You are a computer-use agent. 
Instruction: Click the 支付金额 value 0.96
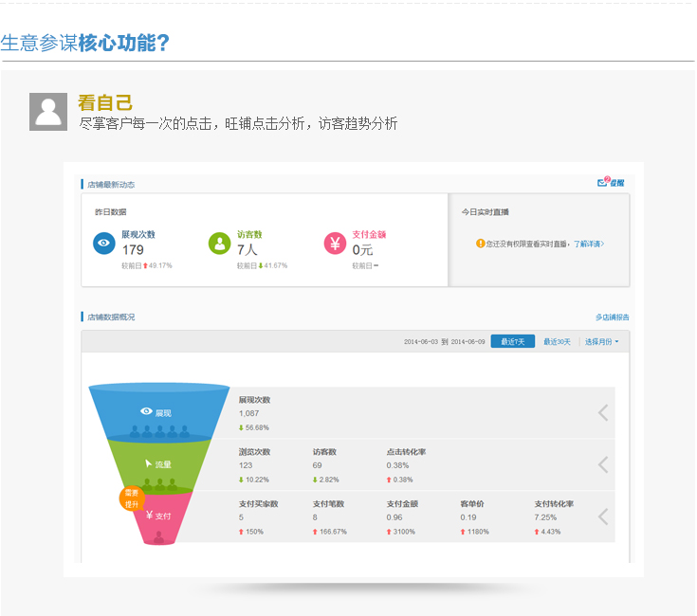(x=394, y=517)
